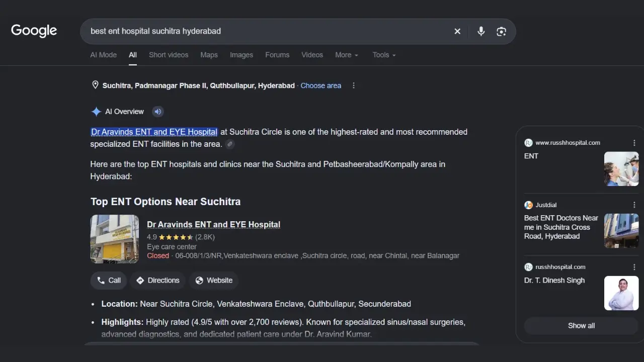Click the ENT source title from russhhospital
This screenshot has width=644, height=362.
(531, 156)
